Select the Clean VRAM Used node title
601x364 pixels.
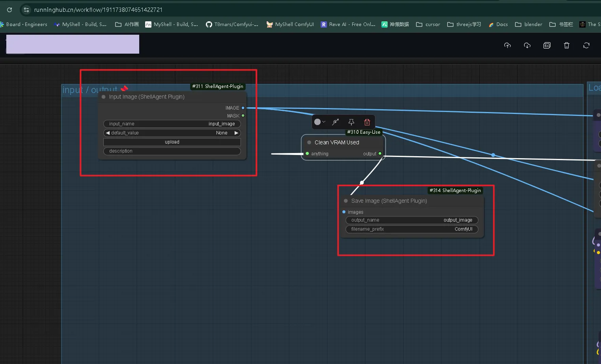click(337, 142)
